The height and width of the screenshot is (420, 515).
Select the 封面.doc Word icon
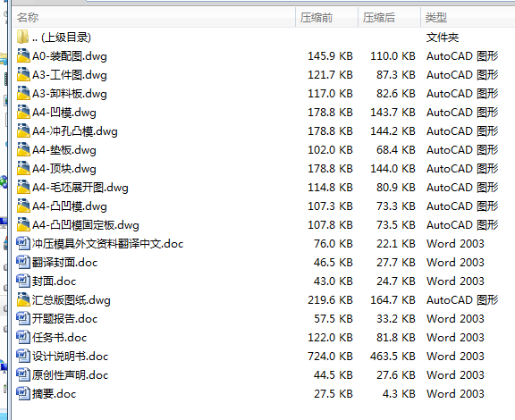(23, 281)
